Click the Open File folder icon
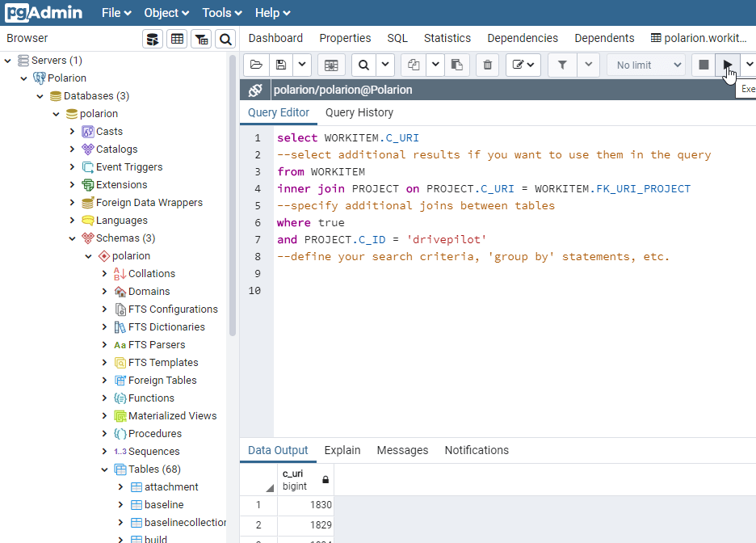 coord(256,65)
